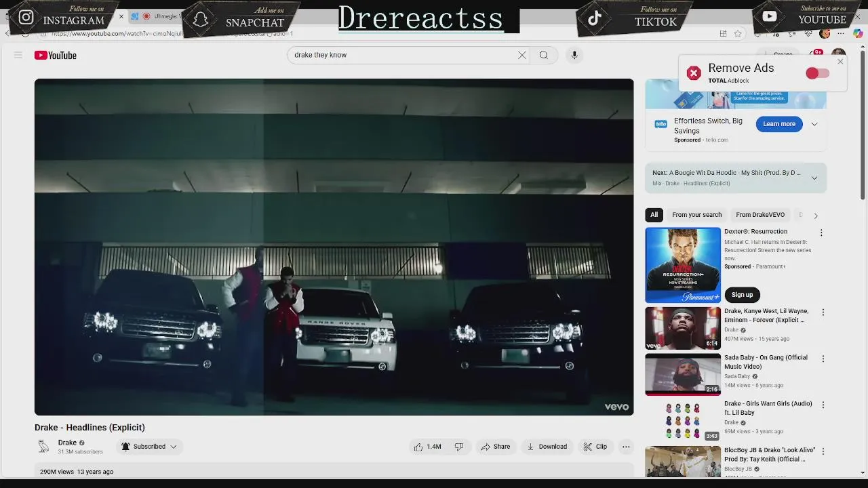Go to YouTube home via the logo

56,56
